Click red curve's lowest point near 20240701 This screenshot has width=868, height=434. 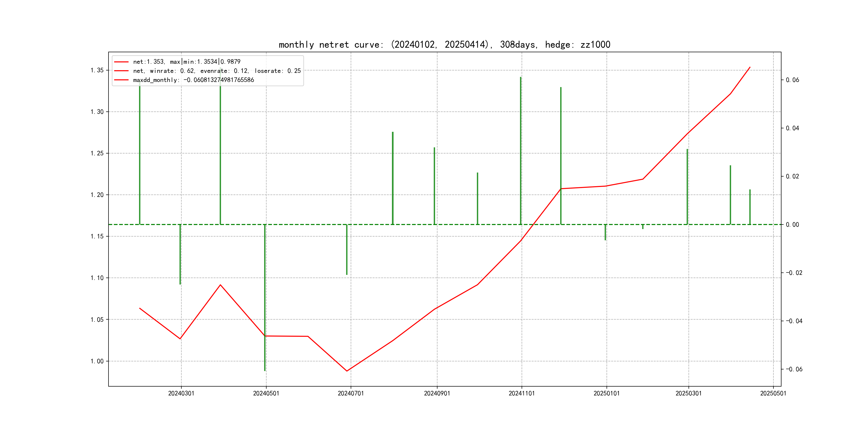347,371
